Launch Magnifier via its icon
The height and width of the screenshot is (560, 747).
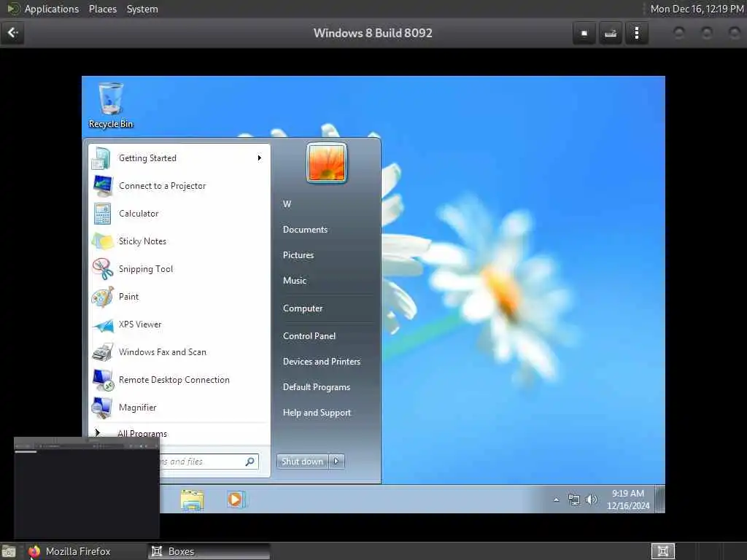(102, 408)
